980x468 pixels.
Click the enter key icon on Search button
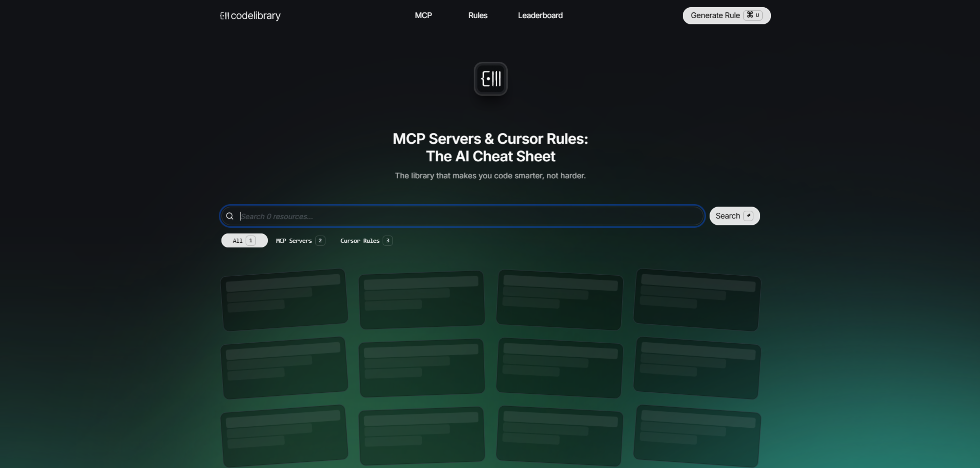tap(748, 216)
